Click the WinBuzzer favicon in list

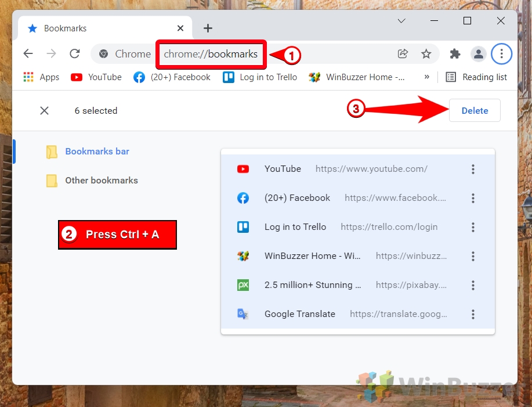[x=243, y=256]
